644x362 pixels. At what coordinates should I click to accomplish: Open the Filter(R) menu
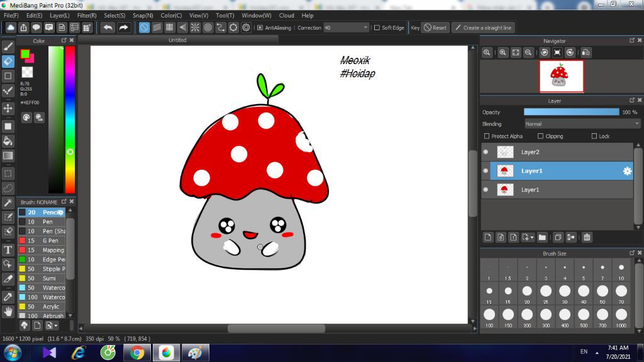point(87,15)
